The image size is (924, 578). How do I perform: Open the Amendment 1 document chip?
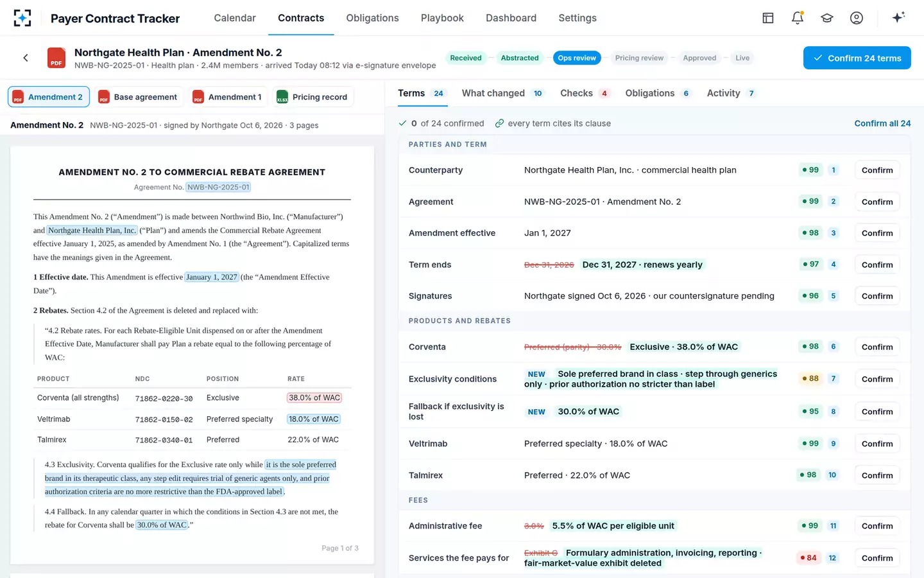tap(228, 97)
